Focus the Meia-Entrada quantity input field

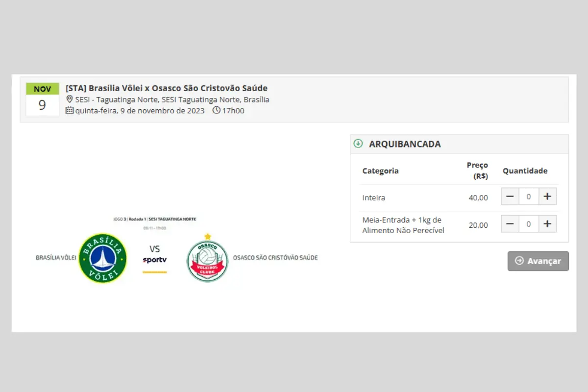529,224
